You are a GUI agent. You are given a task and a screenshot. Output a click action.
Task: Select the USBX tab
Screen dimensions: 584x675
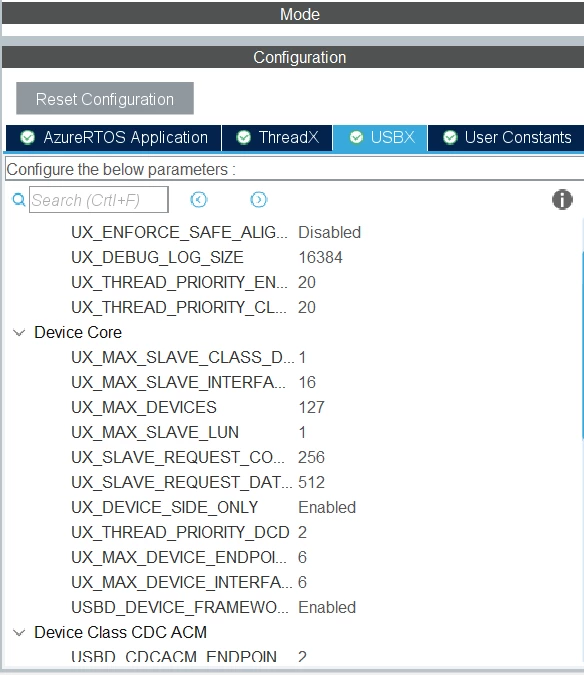pyautogui.click(x=380, y=138)
